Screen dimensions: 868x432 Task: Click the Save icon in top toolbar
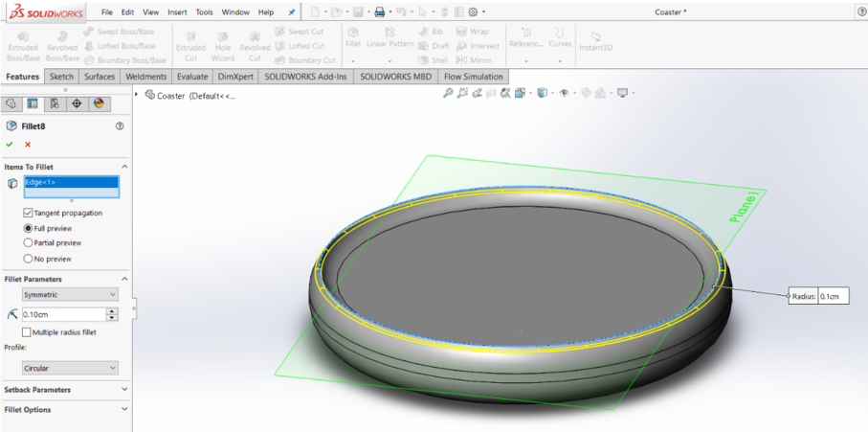pyautogui.click(x=358, y=11)
